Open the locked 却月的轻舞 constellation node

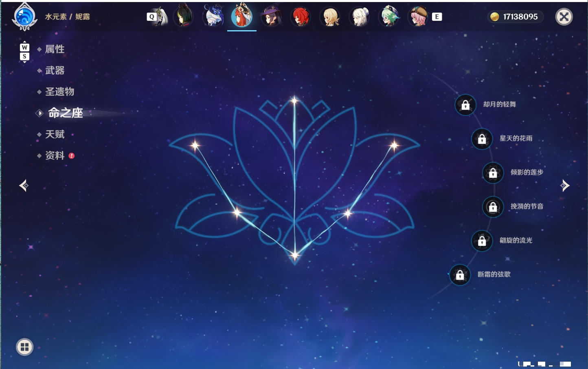point(465,105)
